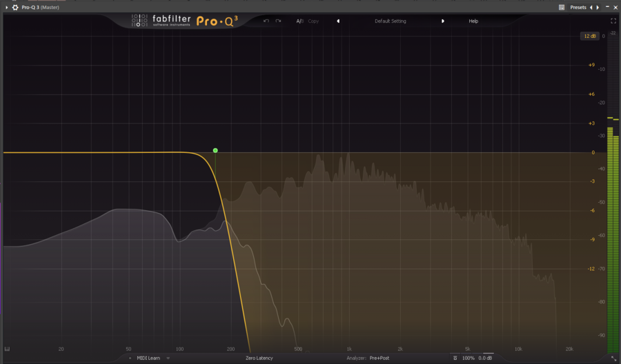Toggle the A/B state switch

point(300,21)
